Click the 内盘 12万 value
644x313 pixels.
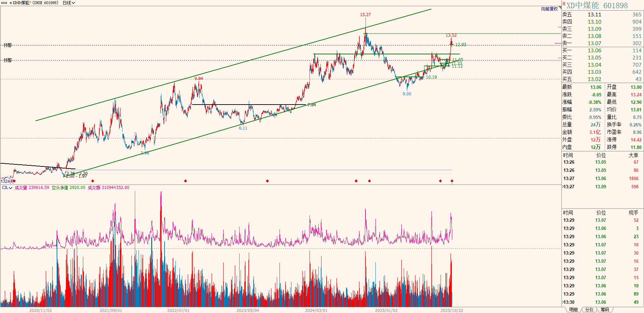596,147
